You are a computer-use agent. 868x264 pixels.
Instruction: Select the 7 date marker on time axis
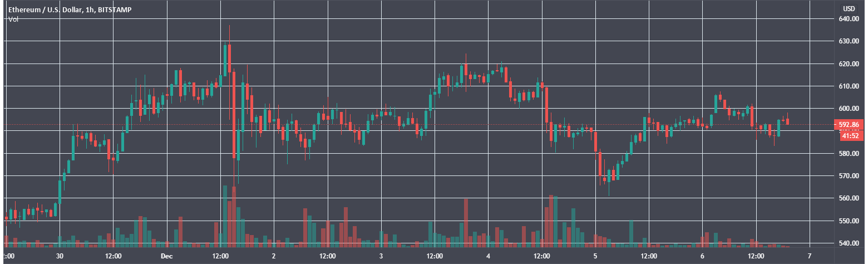[x=809, y=256]
